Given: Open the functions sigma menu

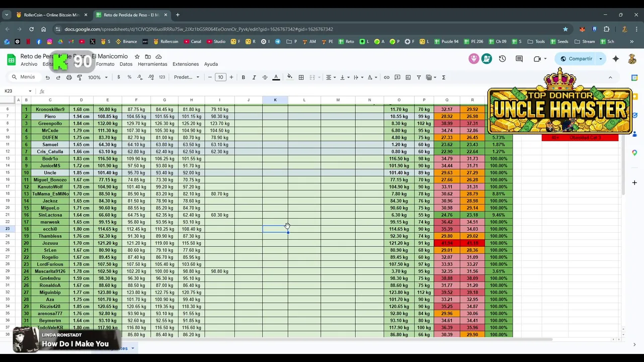Looking at the screenshot, I should pos(443,77).
